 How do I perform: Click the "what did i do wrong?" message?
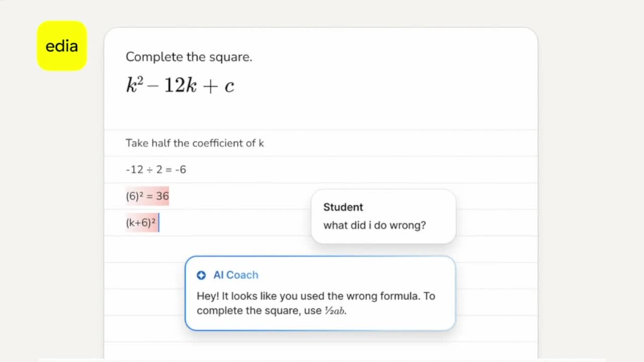374,225
